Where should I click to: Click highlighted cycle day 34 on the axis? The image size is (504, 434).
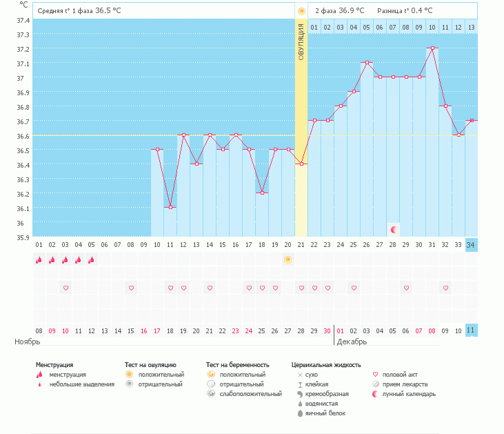coord(470,245)
